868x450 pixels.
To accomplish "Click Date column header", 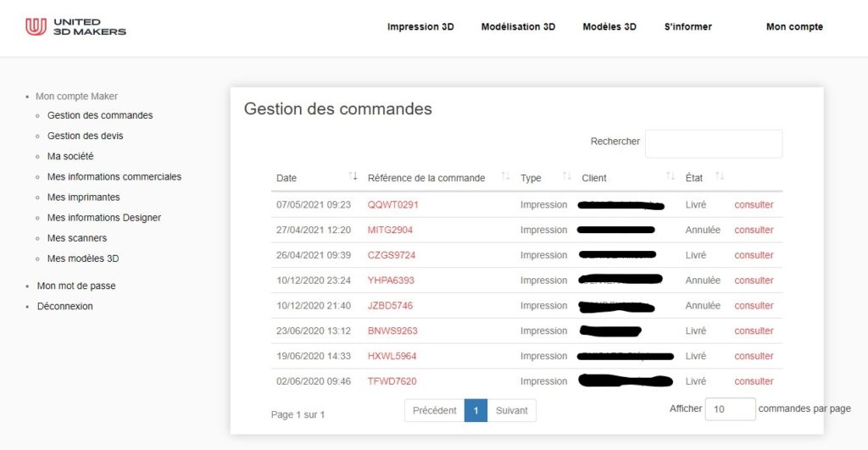I will click(x=287, y=178).
